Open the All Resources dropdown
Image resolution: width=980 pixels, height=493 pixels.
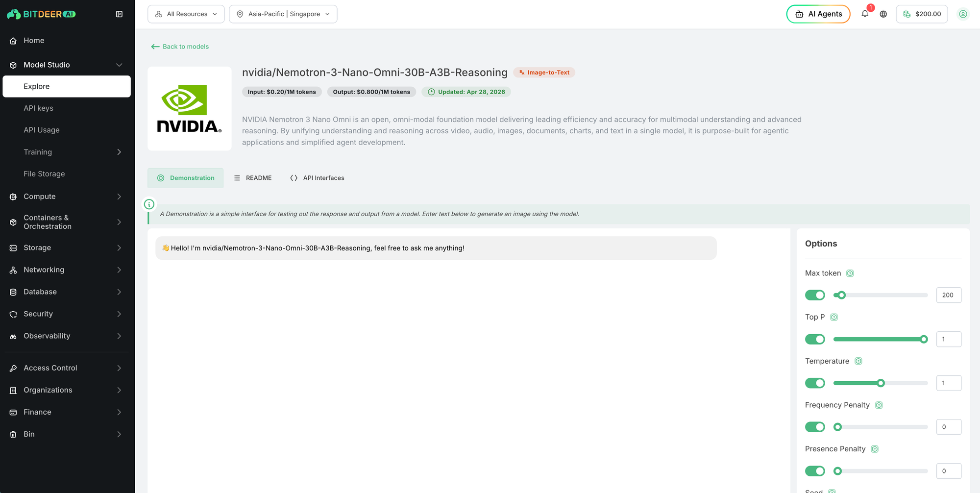click(x=186, y=14)
